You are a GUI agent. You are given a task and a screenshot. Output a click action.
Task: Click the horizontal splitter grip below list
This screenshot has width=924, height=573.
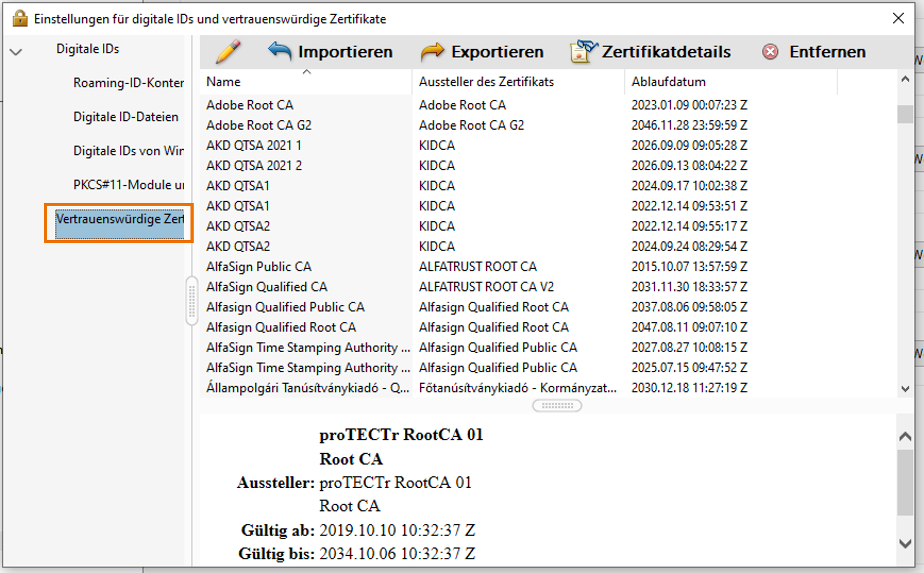(x=557, y=405)
